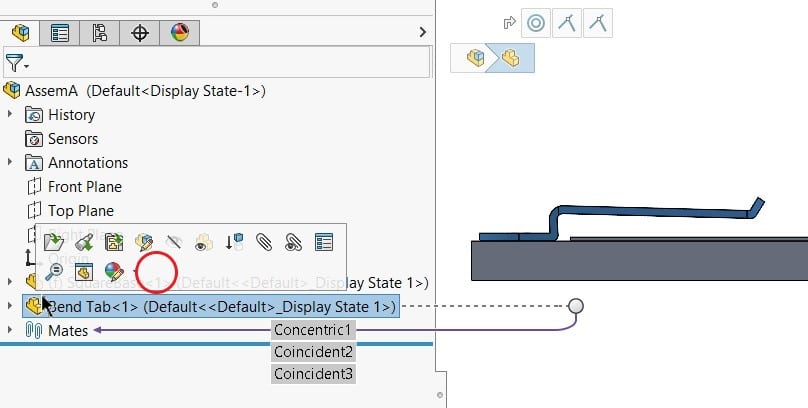The image size is (808, 408).
Task: Open the View Mates paperclip icon
Action: (264, 241)
